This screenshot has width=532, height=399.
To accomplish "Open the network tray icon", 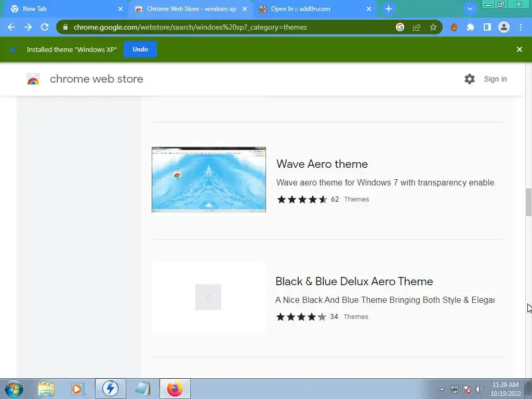I will tap(454, 389).
